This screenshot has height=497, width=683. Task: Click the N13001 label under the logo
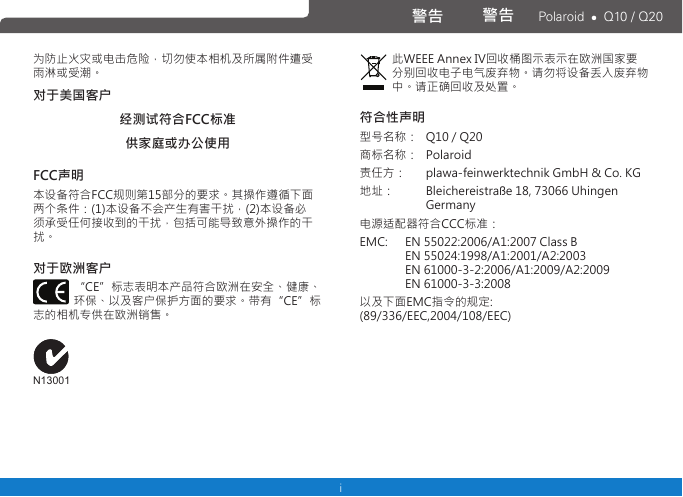(x=51, y=381)
